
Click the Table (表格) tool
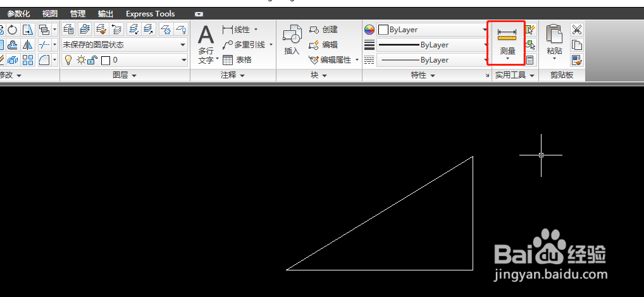(x=237, y=60)
